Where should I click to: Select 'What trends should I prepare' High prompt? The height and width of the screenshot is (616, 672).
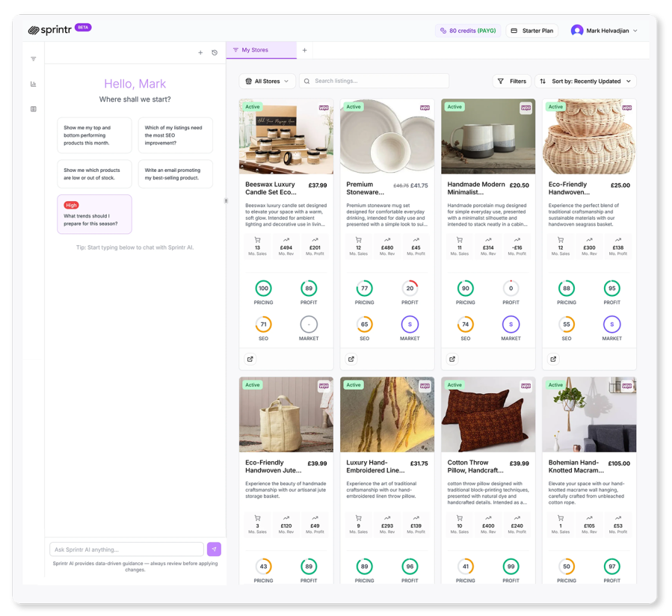pos(94,215)
